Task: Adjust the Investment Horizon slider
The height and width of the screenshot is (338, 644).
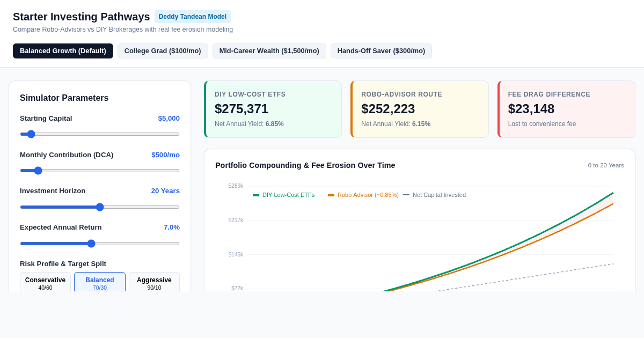Action: pos(100,207)
